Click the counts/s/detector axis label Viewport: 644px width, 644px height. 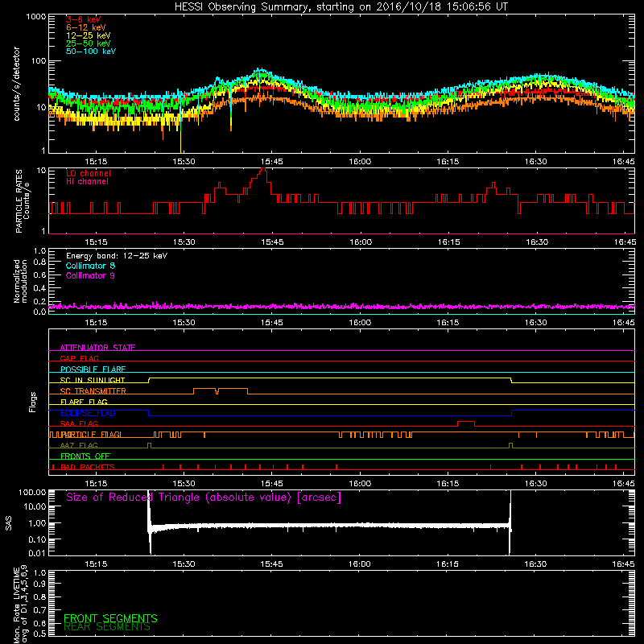click(x=17, y=84)
